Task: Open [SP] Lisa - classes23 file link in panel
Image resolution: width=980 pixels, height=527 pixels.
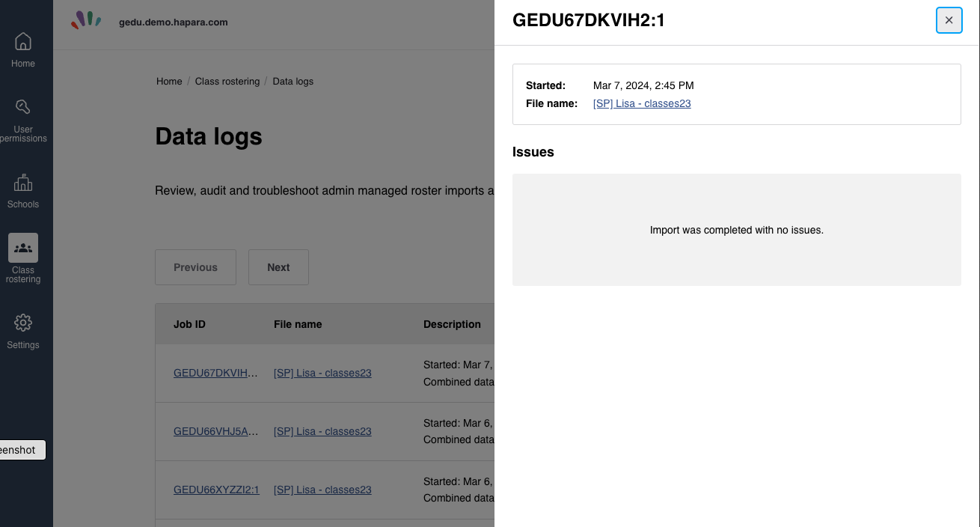Action: tap(642, 103)
